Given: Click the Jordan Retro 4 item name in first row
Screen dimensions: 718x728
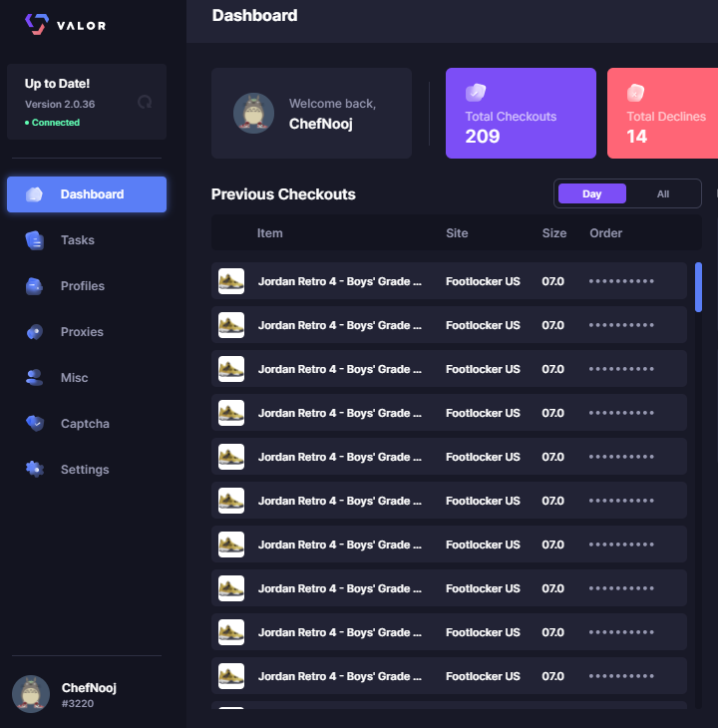Looking at the screenshot, I should (x=340, y=281).
